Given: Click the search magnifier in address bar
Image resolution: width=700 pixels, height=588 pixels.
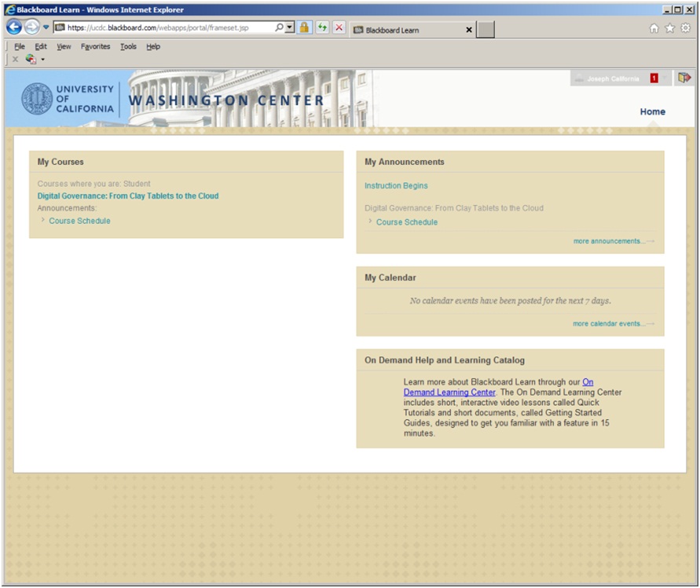Looking at the screenshot, I should tap(279, 27).
